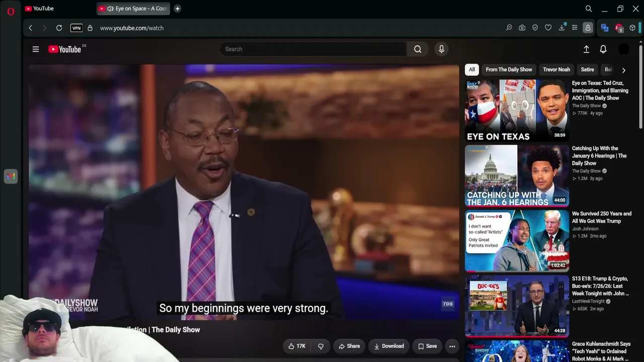Go to the YouTube home logo
The height and width of the screenshot is (362, 644).
tap(65, 49)
